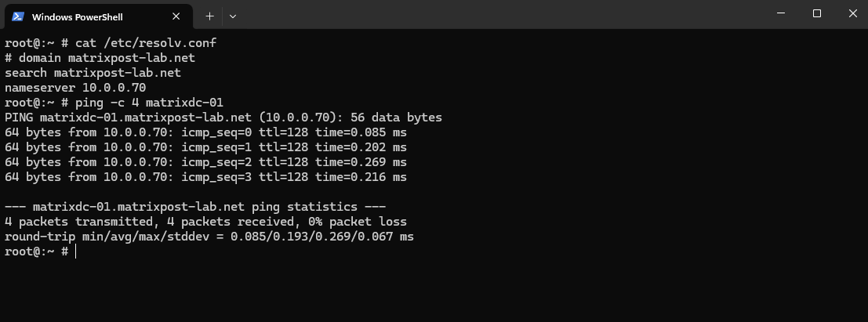Maximize the terminal window
The width and height of the screenshot is (868, 322).
click(816, 14)
